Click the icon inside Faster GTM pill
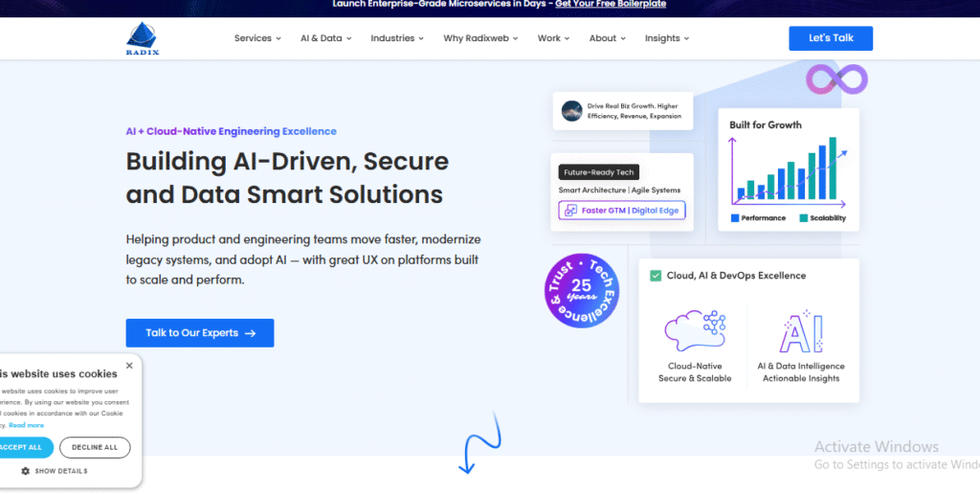Image resolution: width=980 pixels, height=494 pixels. pos(570,210)
